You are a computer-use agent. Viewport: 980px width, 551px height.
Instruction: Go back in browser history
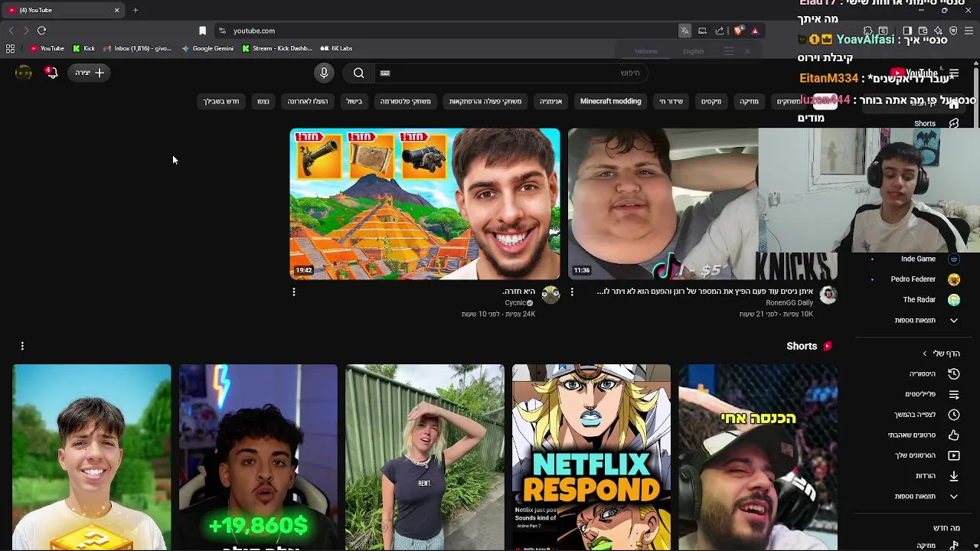11,31
